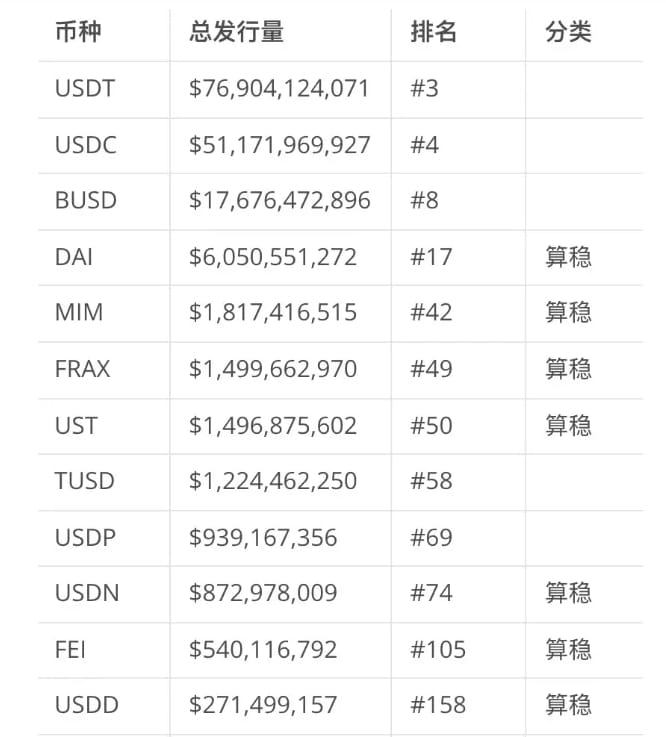The height and width of the screenshot is (737, 666).
Task: Click MIM rank #42
Action: tap(431, 313)
